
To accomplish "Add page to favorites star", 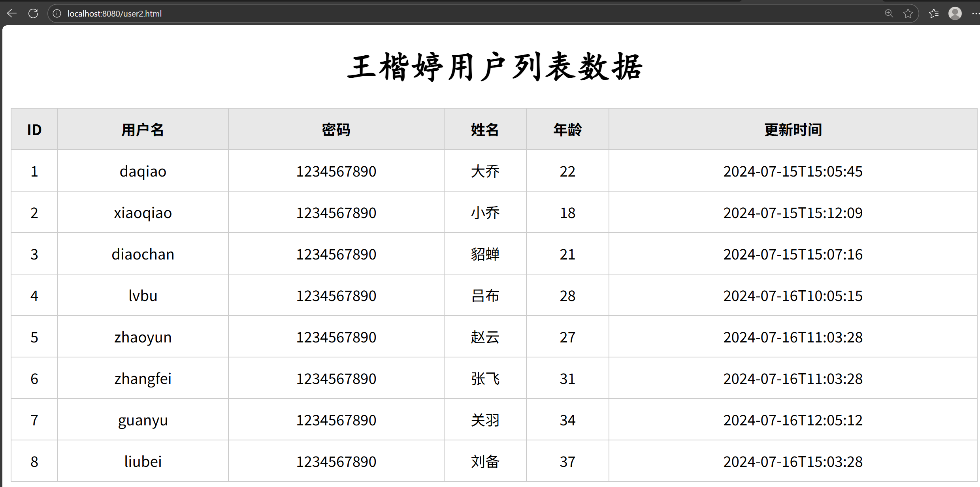I will 908,13.
